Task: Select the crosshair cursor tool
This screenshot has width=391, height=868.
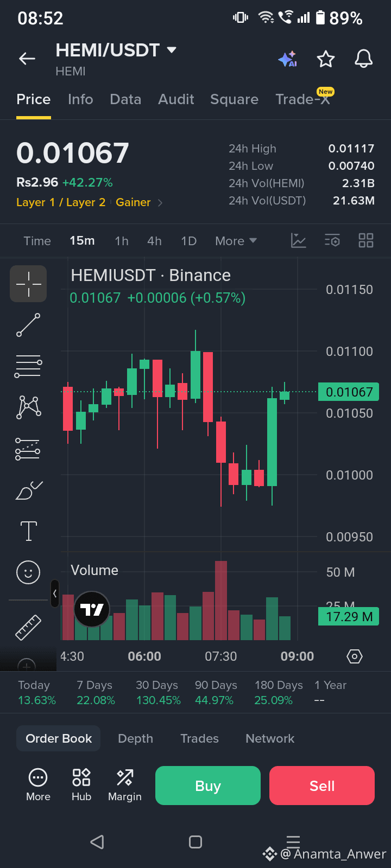Action: point(28,284)
